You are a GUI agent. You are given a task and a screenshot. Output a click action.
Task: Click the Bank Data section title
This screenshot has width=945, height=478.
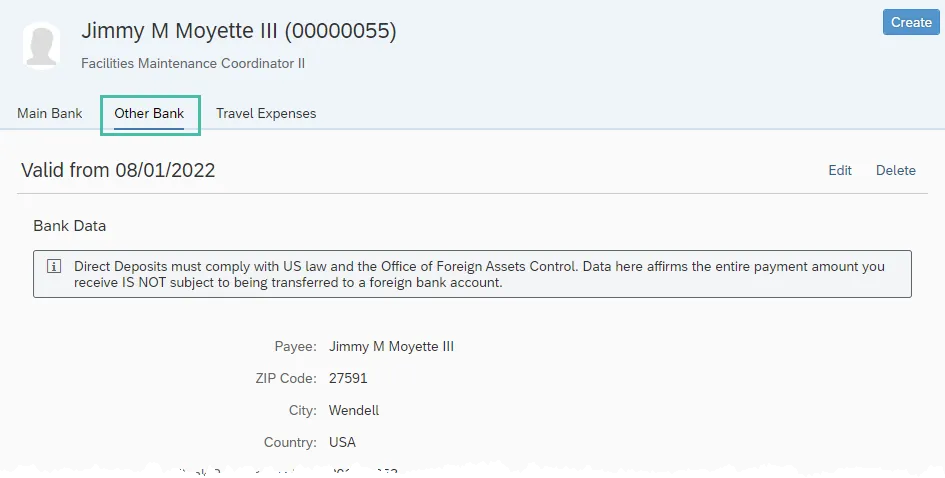click(69, 226)
